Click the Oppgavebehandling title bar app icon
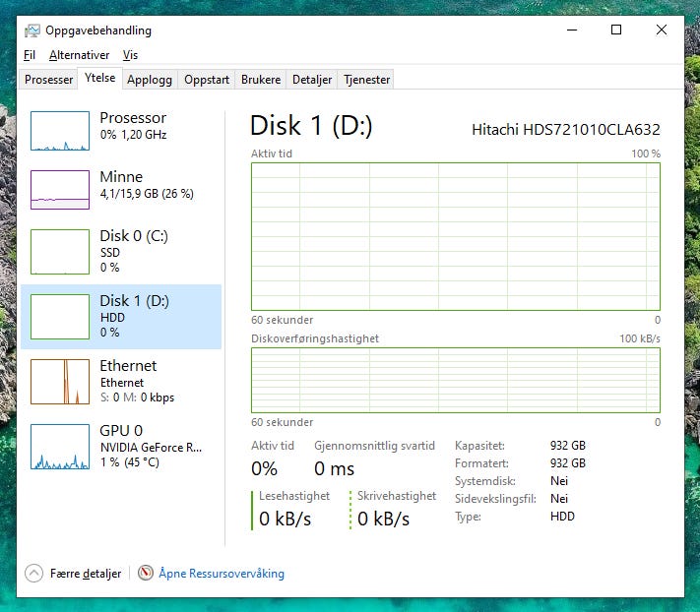The image size is (700, 612). tap(32, 31)
